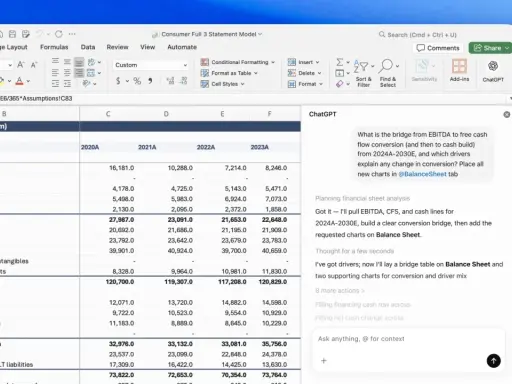512x384 pixels.
Task: Click the Save icon in quick access toolbar
Action: [x=12, y=34]
